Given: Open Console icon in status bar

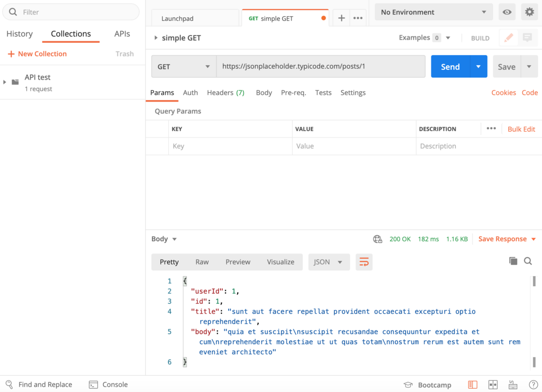Looking at the screenshot, I should pyautogui.click(x=93, y=385).
